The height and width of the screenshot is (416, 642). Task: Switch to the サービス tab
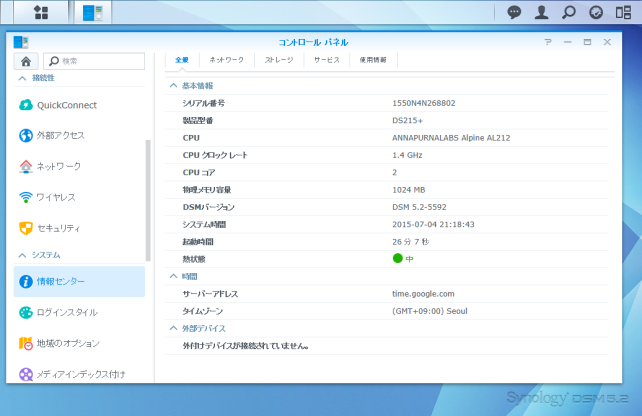click(327, 60)
